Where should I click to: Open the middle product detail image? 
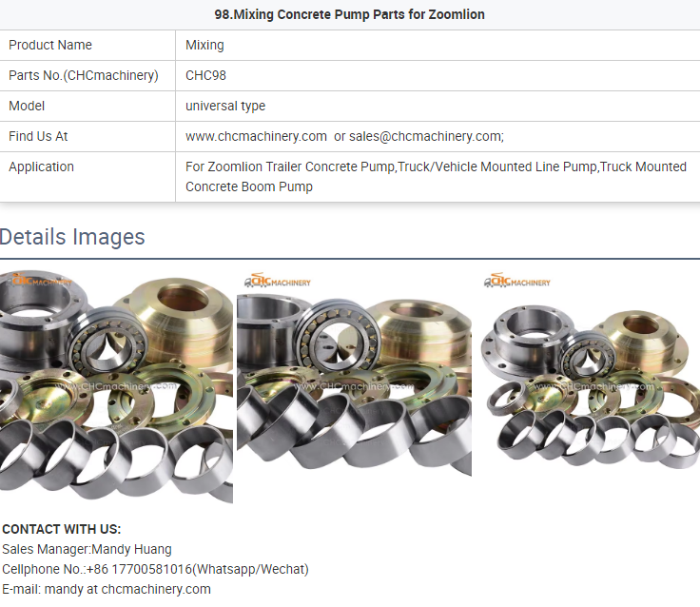(x=354, y=386)
